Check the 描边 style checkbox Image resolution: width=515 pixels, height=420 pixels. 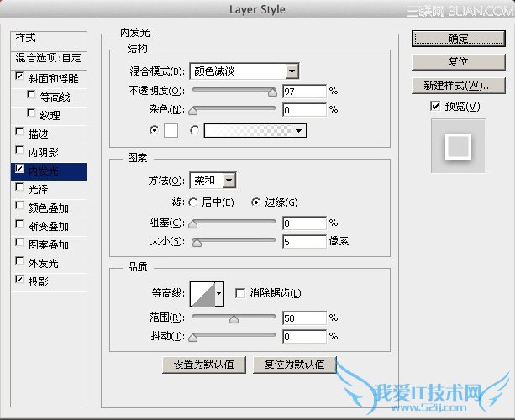19,132
